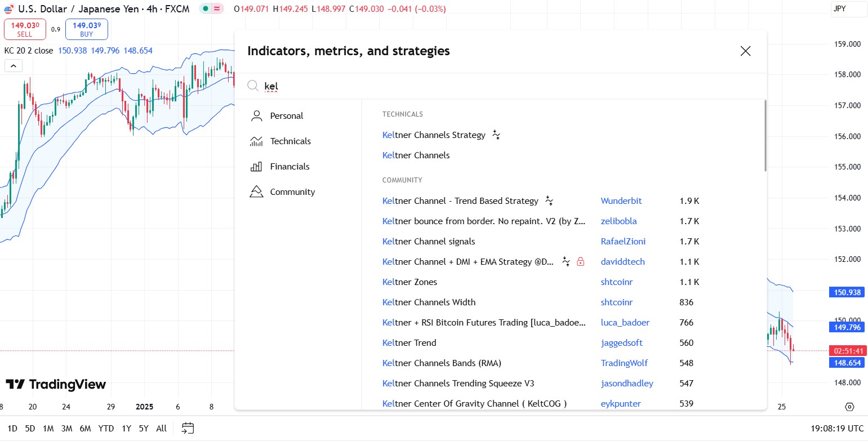Click the KC 20 2 close legend
868x441 pixels.
pos(29,51)
